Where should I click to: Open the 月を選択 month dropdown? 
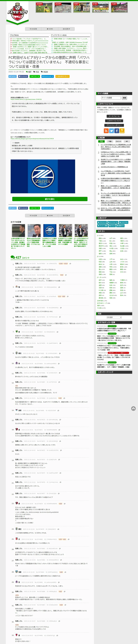pyautogui.click(x=114, y=317)
